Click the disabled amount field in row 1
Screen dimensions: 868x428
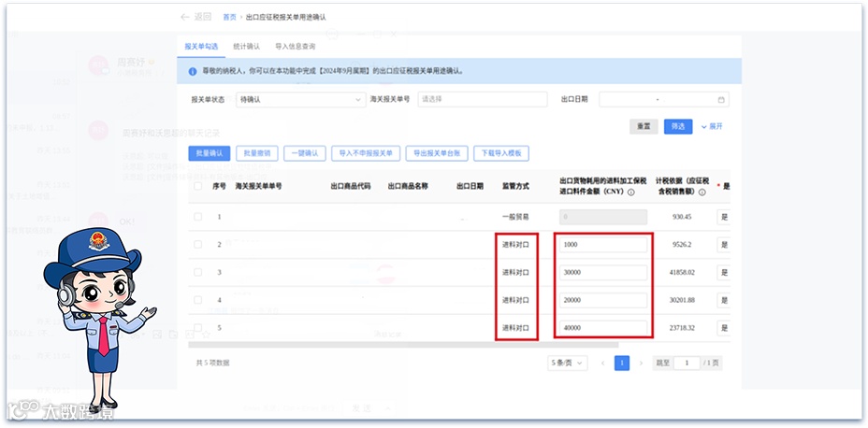(x=603, y=217)
